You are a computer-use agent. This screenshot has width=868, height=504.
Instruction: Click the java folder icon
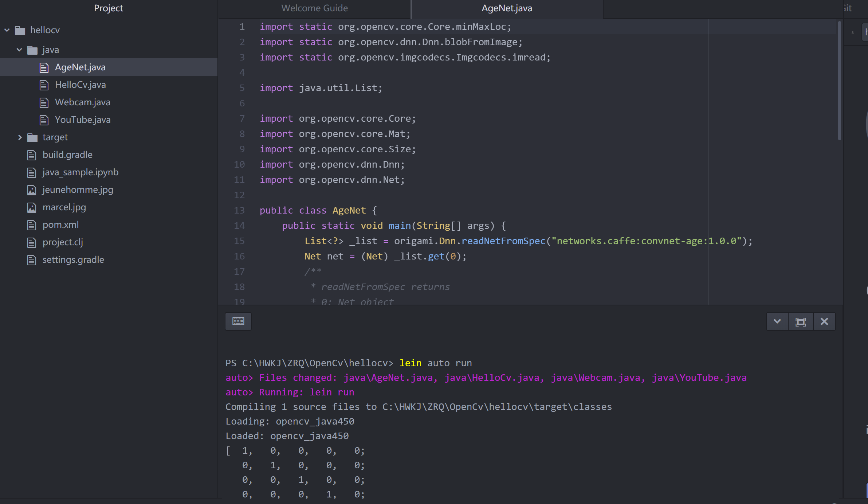pos(32,50)
